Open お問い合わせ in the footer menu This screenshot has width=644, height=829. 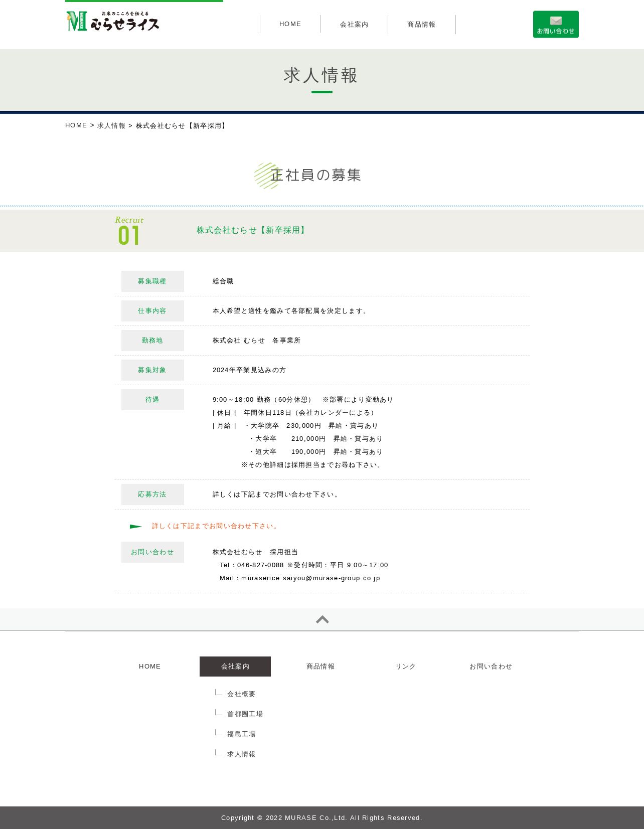pos(491,667)
